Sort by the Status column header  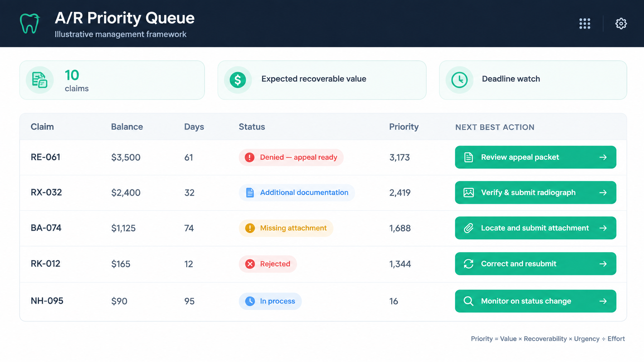252,127
